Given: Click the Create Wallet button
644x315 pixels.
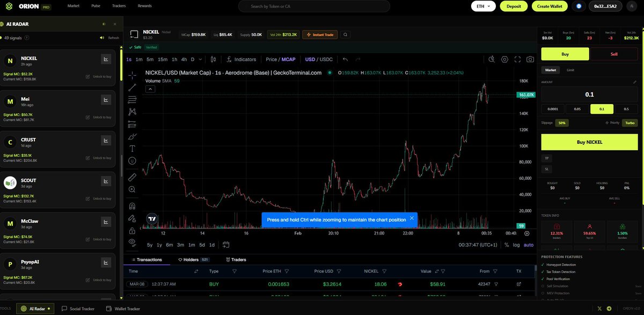Looking at the screenshot, I should coord(550,6).
